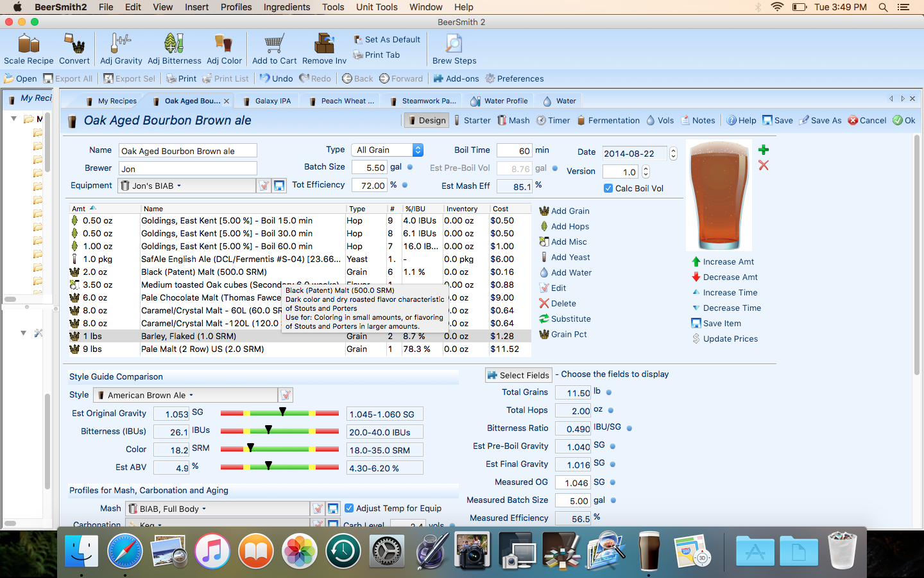Viewport: 924px width, 578px height.
Task: Toggle the Calc Boil Vol checkbox
Action: pyautogui.click(x=608, y=188)
